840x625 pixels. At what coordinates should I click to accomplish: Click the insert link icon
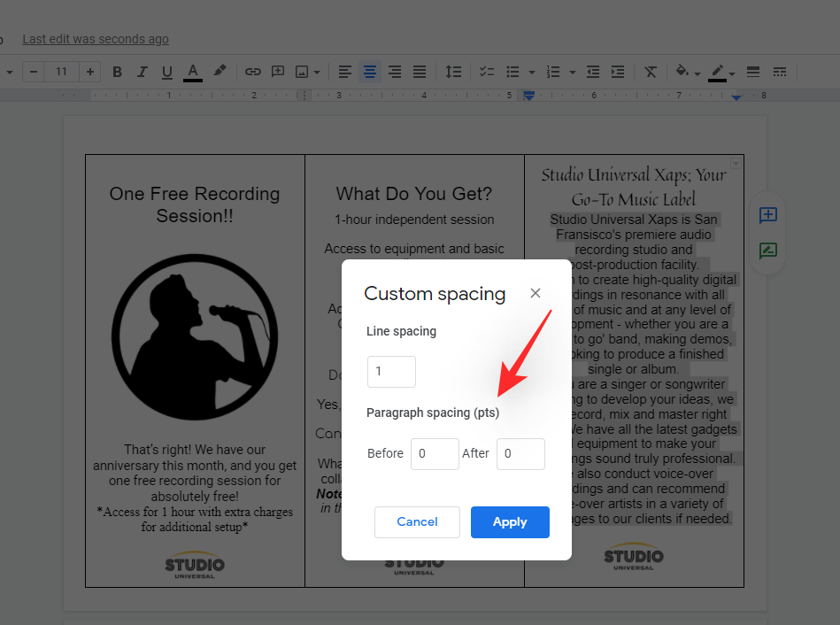253,72
